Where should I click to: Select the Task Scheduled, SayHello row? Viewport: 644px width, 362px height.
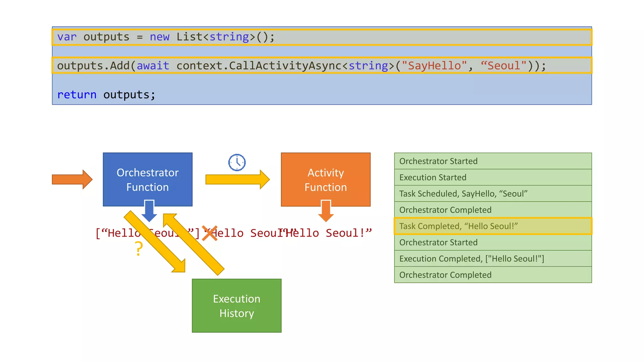[x=493, y=194]
